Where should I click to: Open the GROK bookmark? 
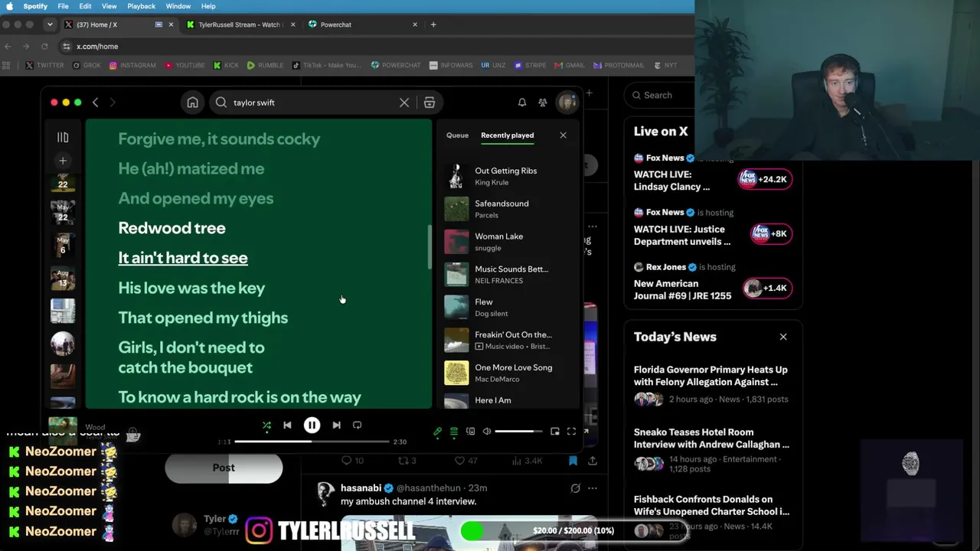tap(87, 66)
